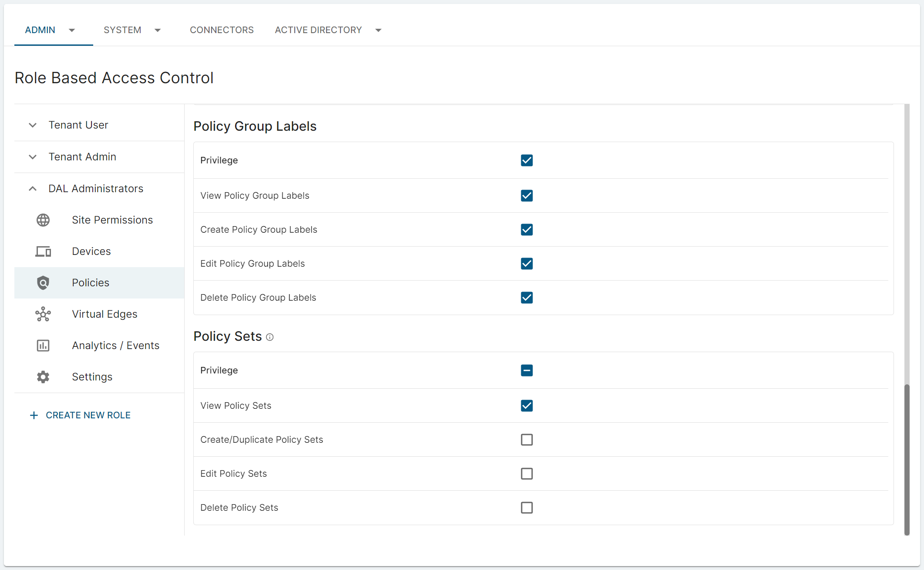924x570 pixels.
Task: Check the Edit Policy Sets box
Action: point(527,474)
